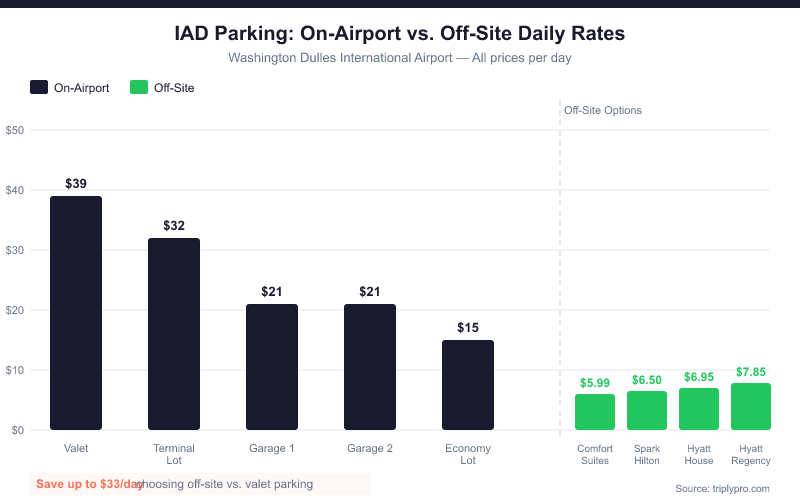
Task: Click the Garage 2 bar
Action: [x=370, y=367]
